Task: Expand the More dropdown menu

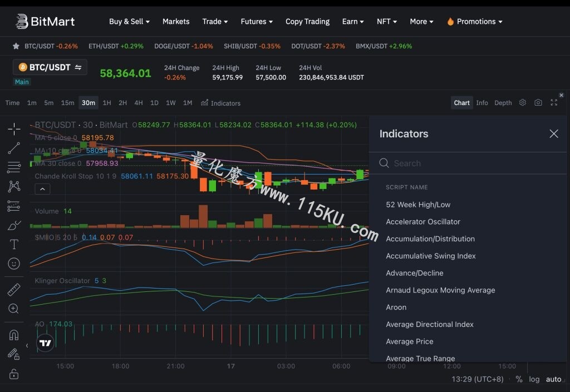Action: pos(422,22)
